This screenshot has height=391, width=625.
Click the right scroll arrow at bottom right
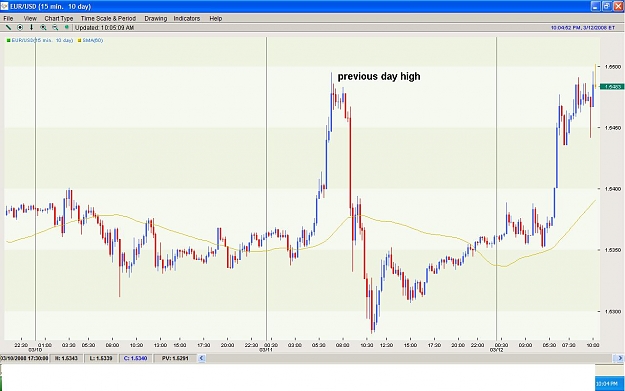620,358
